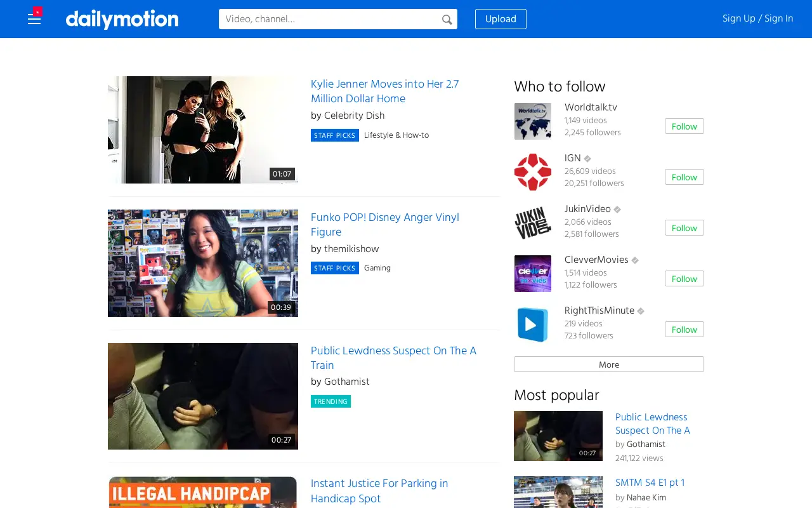Viewport: 812px width, 508px height.
Task: Visit Gothamist channel beside the TRENDING video
Action: pyautogui.click(x=346, y=382)
